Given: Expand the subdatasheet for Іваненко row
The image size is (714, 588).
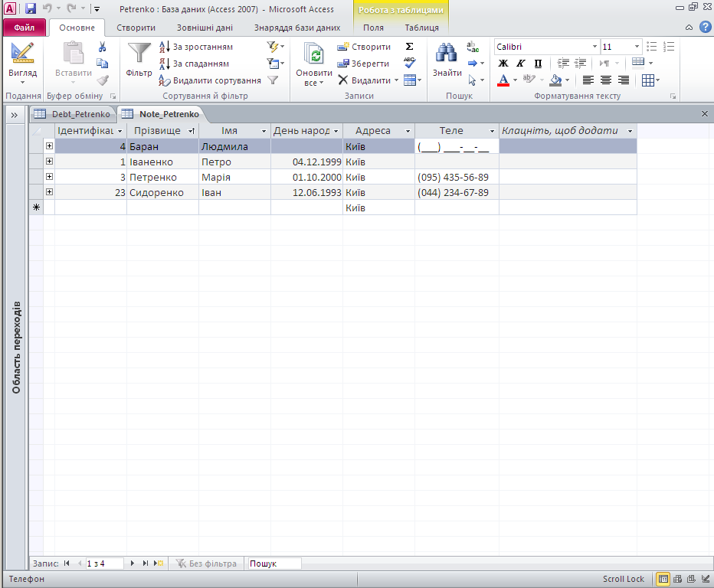Looking at the screenshot, I should pos(49,162).
